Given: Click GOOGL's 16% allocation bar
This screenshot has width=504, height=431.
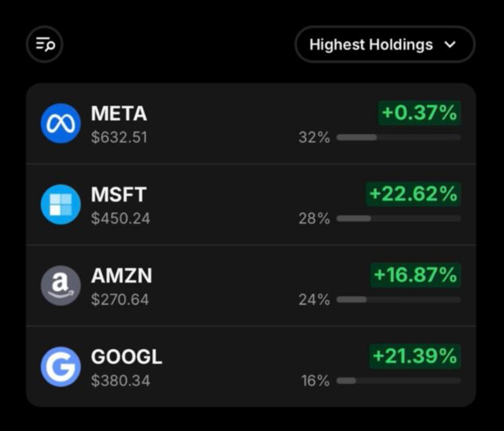Looking at the screenshot, I should click(399, 381).
